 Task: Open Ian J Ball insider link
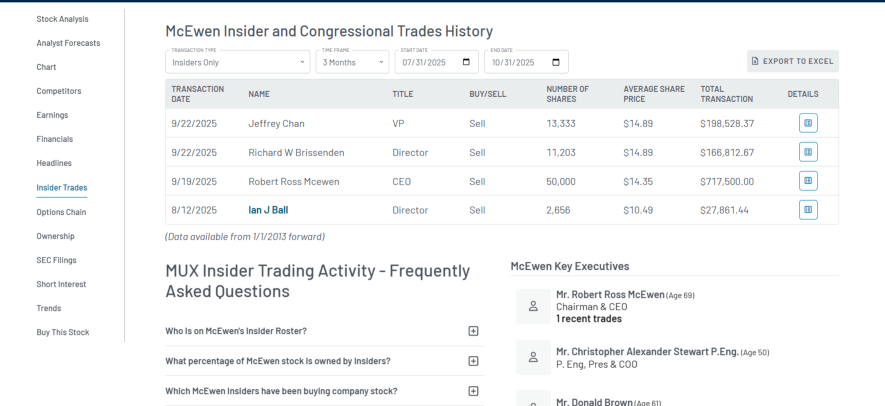pos(267,210)
